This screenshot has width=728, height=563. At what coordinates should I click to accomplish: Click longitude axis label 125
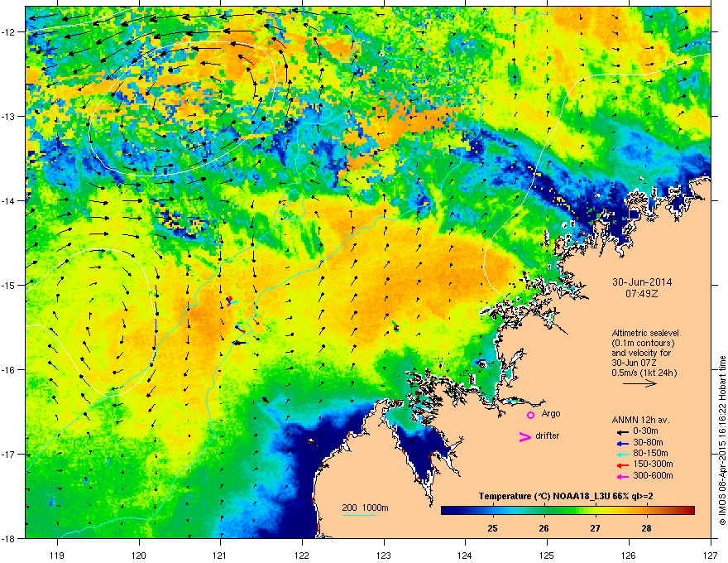pos(547,555)
